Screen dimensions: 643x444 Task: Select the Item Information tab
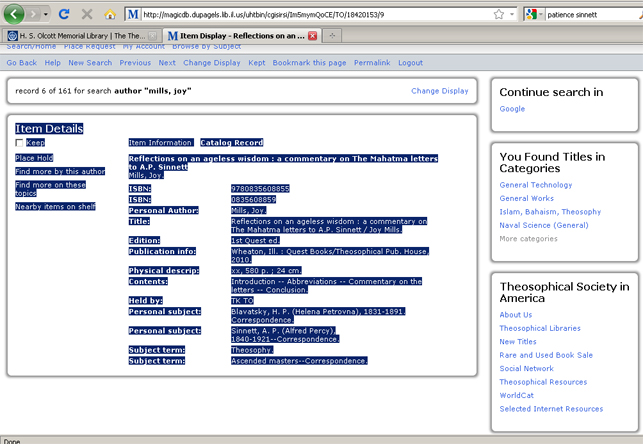(161, 143)
